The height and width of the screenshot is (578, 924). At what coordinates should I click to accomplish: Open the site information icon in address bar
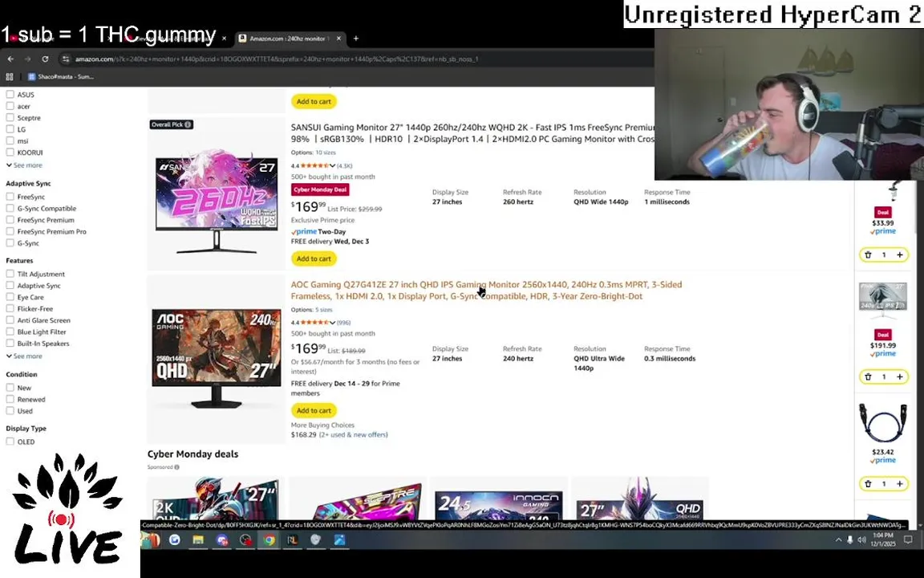point(66,59)
